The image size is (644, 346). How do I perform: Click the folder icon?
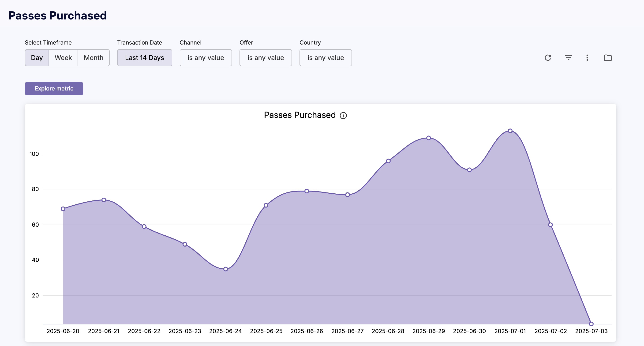(x=608, y=58)
